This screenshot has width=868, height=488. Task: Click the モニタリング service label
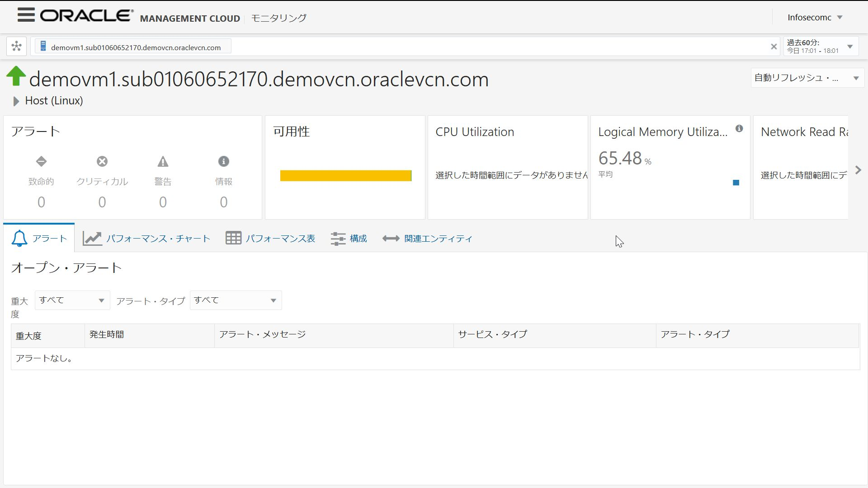coord(279,18)
